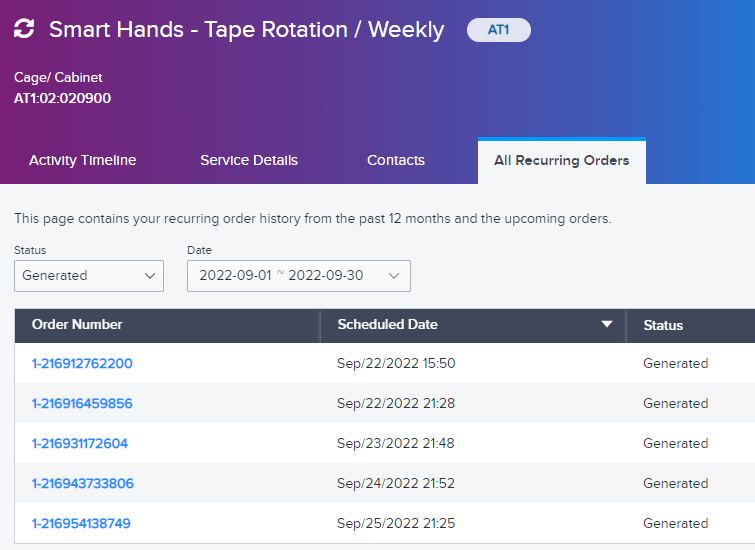Click the Status column header
Image resolution: width=755 pixels, height=550 pixels.
tap(663, 326)
